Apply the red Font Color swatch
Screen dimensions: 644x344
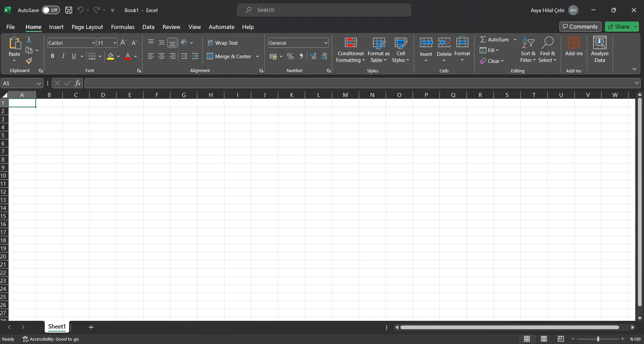pos(128,56)
